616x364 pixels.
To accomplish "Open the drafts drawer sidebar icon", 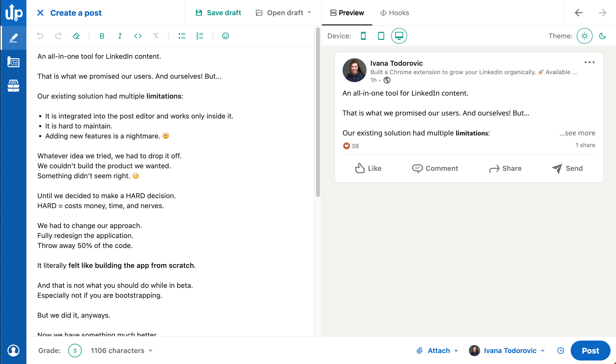I will (13, 86).
